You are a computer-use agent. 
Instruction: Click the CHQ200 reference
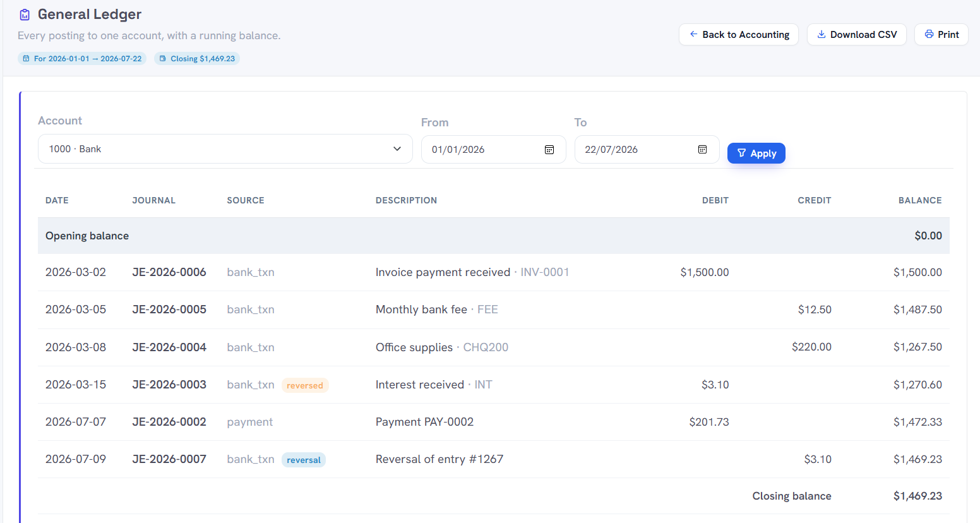coord(486,347)
